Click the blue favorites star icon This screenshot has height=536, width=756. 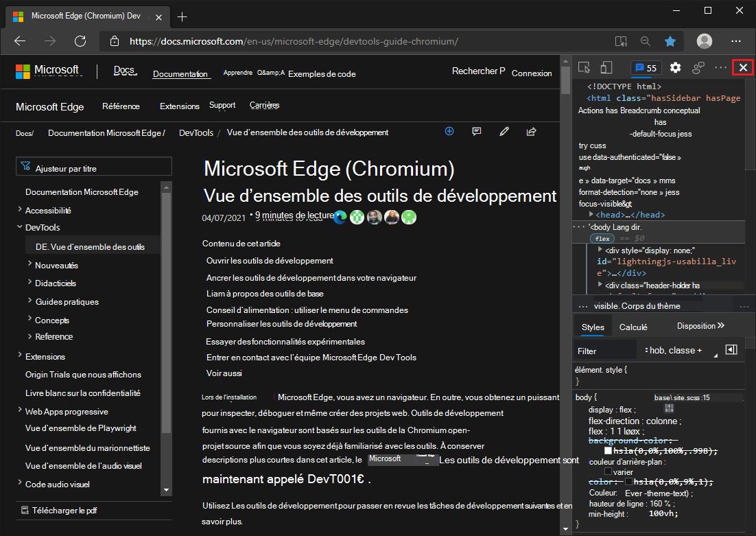[x=670, y=41]
